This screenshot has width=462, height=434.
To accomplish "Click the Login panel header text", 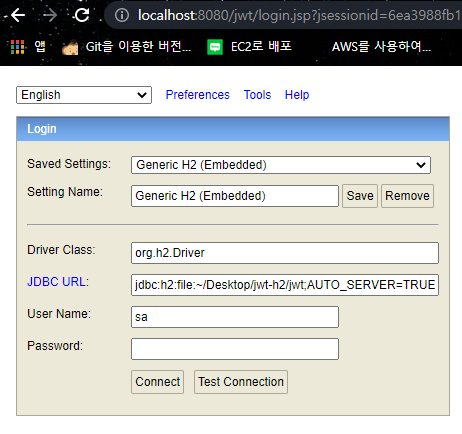I will 42,129.
